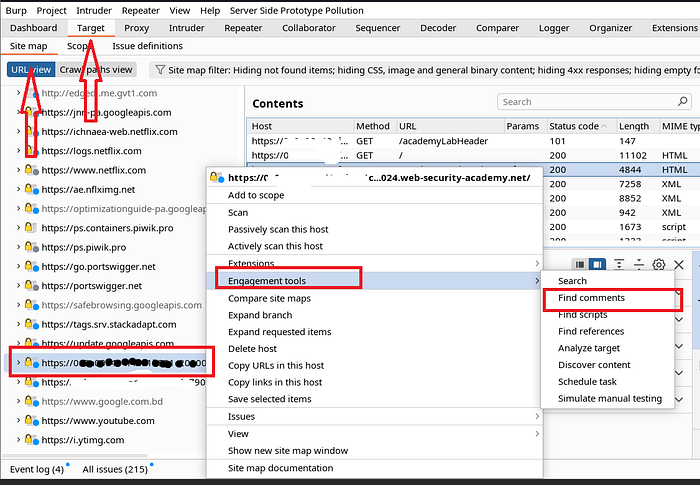Click the collapse all sections icon
This screenshot has width=700, height=485.
click(639, 264)
